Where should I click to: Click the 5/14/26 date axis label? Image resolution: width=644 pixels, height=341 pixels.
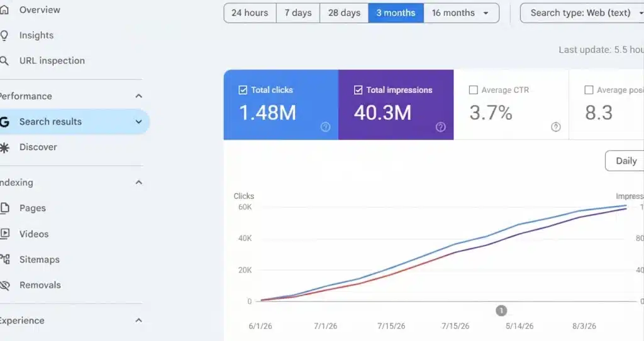[519, 326]
